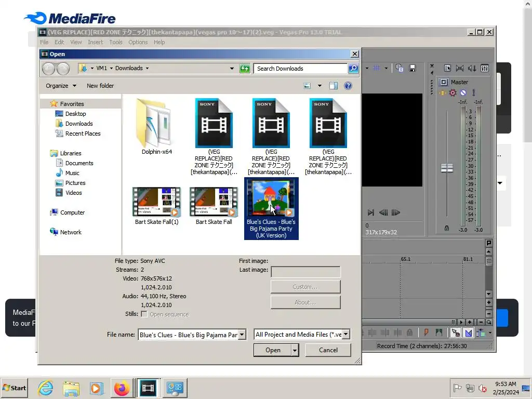Increase track height with the vertical plus button
The width and height of the screenshot is (532, 399).
point(489,303)
